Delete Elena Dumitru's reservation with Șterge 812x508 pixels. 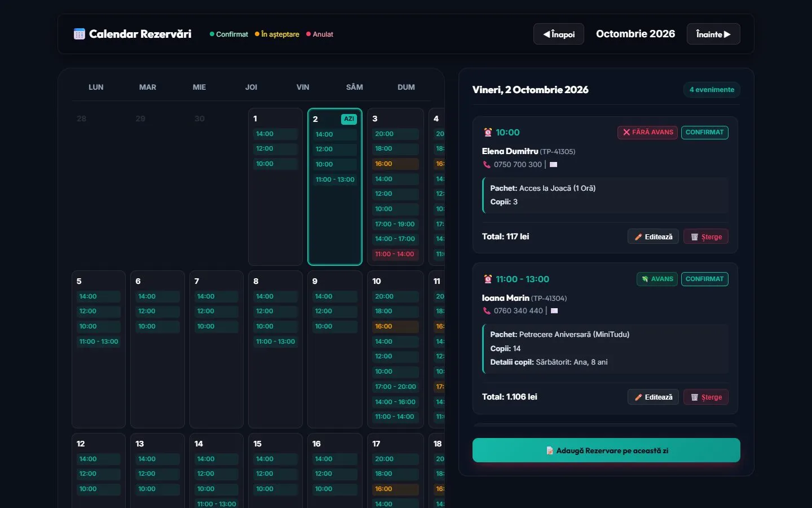click(706, 237)
